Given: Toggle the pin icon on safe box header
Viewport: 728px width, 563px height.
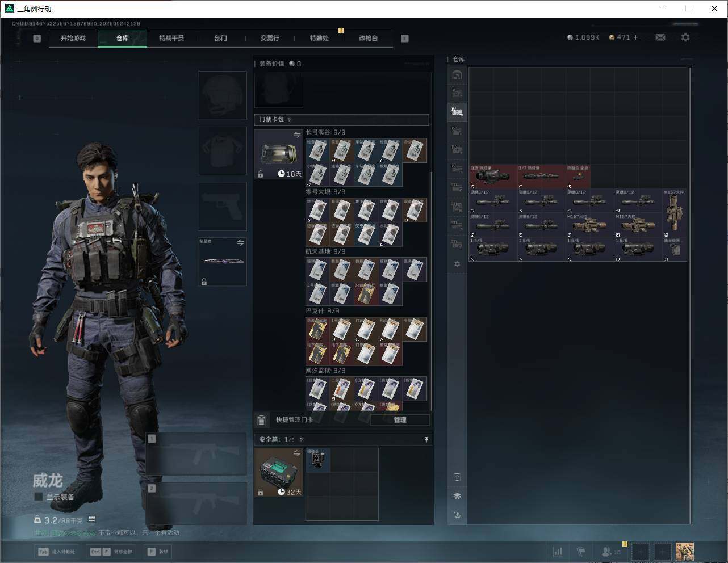Looking at the screenshot, I should point(426,440).
